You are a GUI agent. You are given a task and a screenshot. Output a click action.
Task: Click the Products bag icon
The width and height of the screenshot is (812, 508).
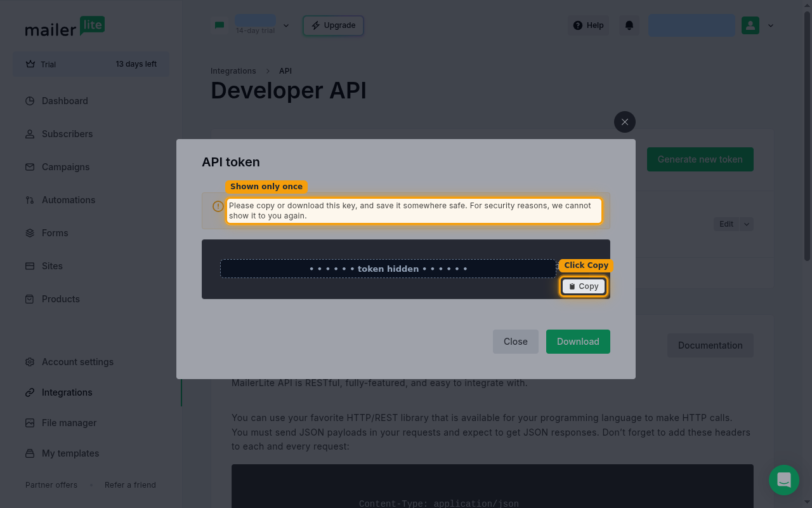[x=30, y=299]
